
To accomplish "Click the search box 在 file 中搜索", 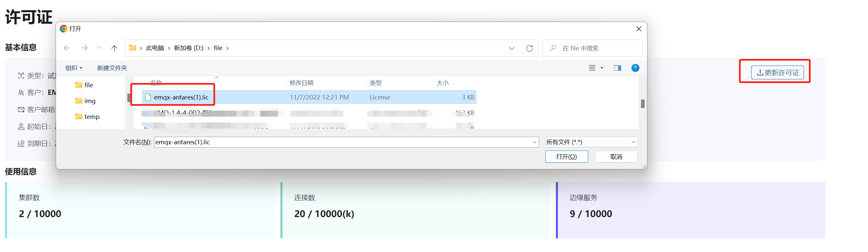I will point(593,48).
